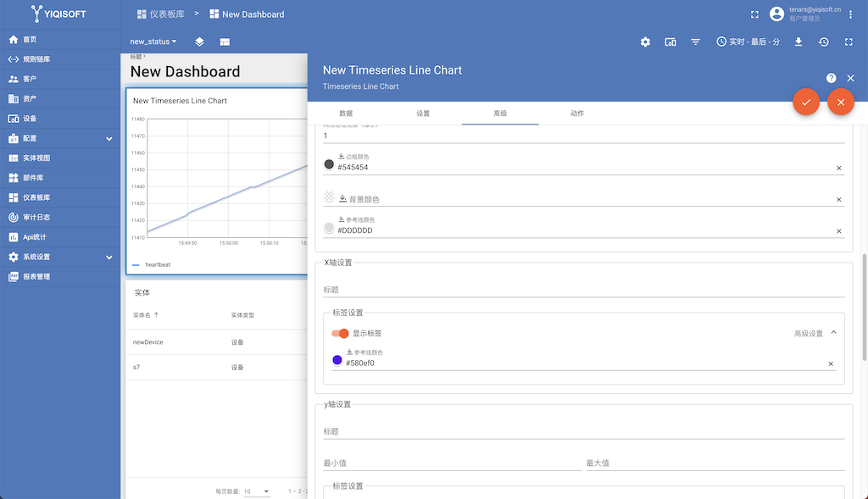The height and width of the screenshot is (499, 868).
Task: Apply changes with orange checkmark button
Action: pos(806,102)
